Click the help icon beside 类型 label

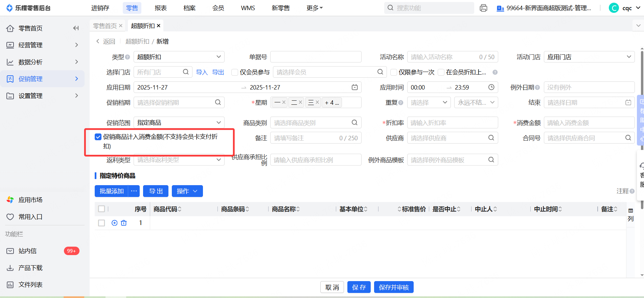[x=128, y=57]
